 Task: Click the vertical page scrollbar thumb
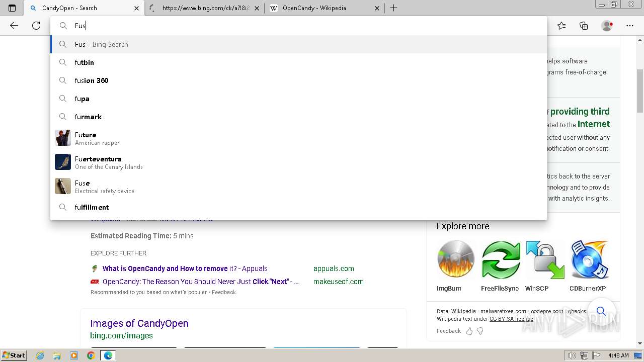(639, 90)
